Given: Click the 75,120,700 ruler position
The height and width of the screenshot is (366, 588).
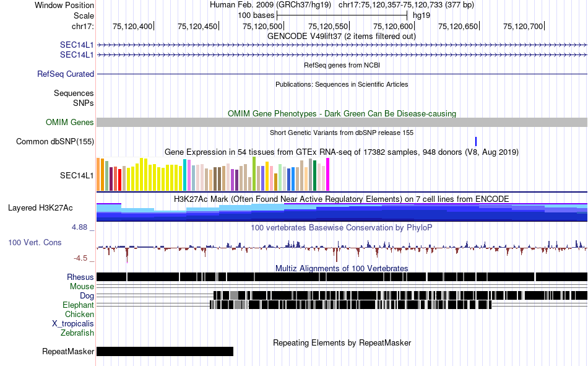Looking at the screenshot, I should [523, 26].
